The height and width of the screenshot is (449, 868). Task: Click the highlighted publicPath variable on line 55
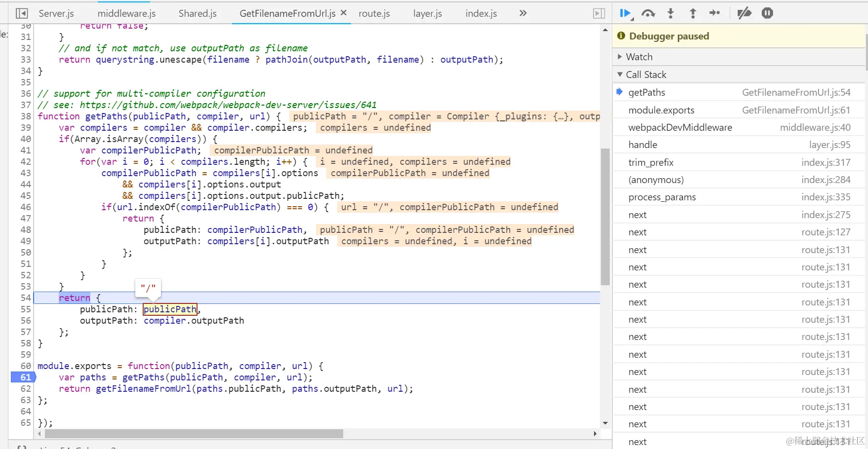(170, 309)
